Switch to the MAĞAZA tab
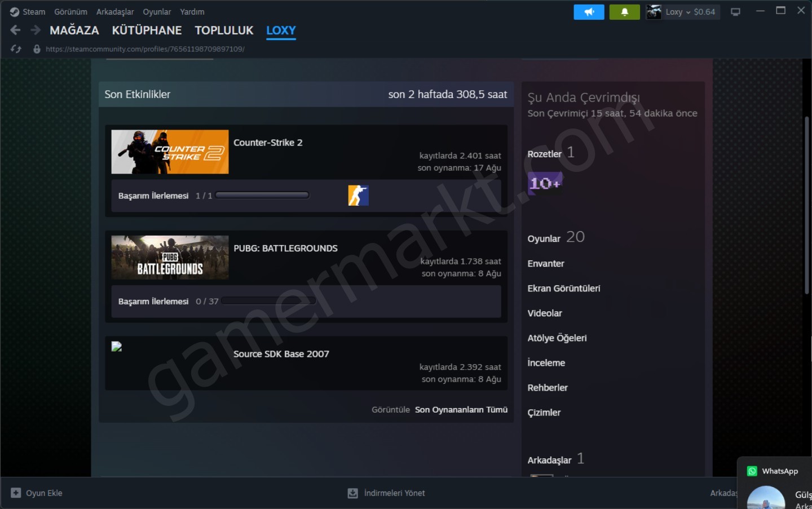 pos(74,30)
